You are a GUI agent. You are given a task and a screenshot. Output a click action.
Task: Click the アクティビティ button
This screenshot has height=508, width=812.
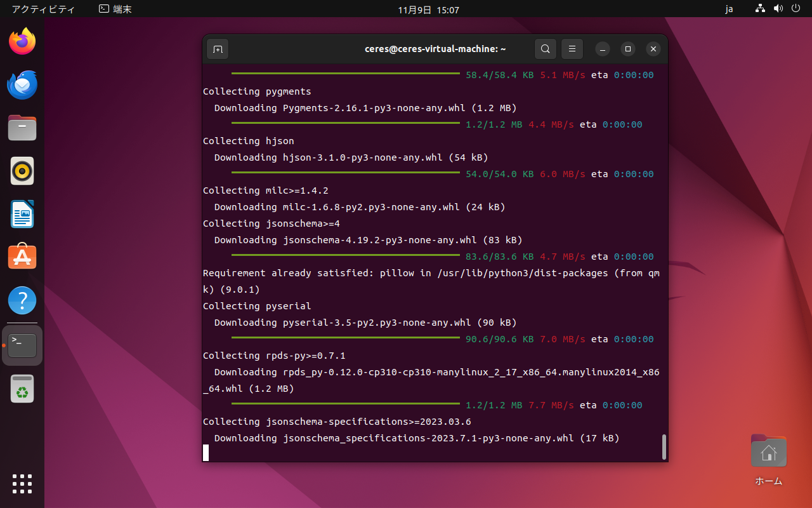tap(43, 10)
